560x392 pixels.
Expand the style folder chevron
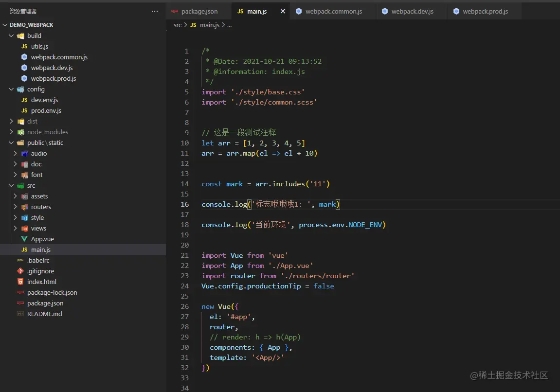[x=15, y=218]
